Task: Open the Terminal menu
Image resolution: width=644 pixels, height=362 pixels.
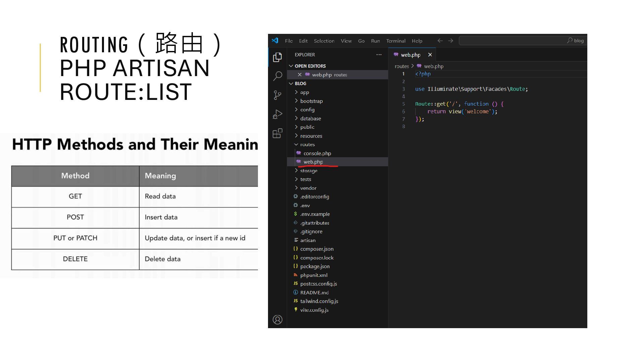Action: 396,41
